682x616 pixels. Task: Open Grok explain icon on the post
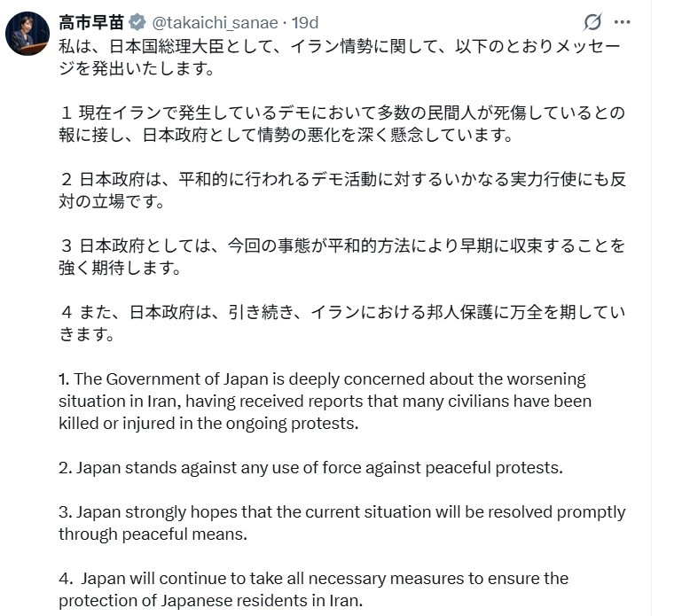(592, 21)
